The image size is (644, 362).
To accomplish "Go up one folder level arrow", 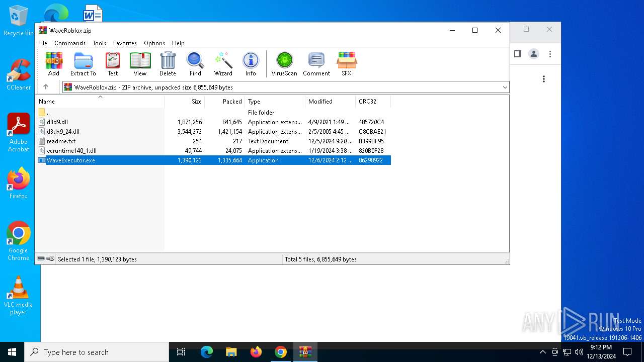I will (x=46, y=87).
